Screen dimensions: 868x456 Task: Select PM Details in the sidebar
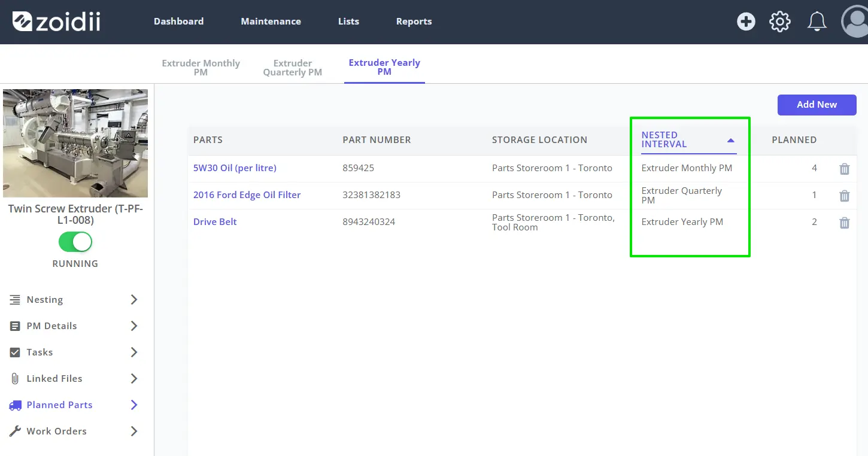pos(51,326)
